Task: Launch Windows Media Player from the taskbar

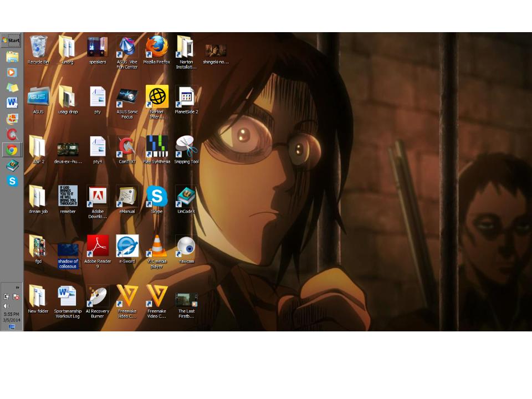Action: (12, 72)
